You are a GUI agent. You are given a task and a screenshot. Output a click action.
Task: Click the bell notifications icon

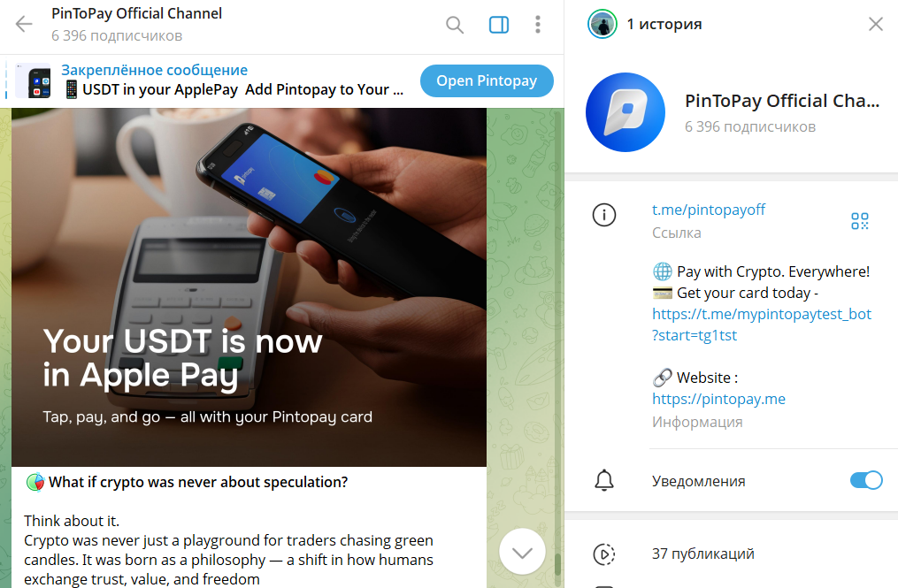(x=604, y=480)
